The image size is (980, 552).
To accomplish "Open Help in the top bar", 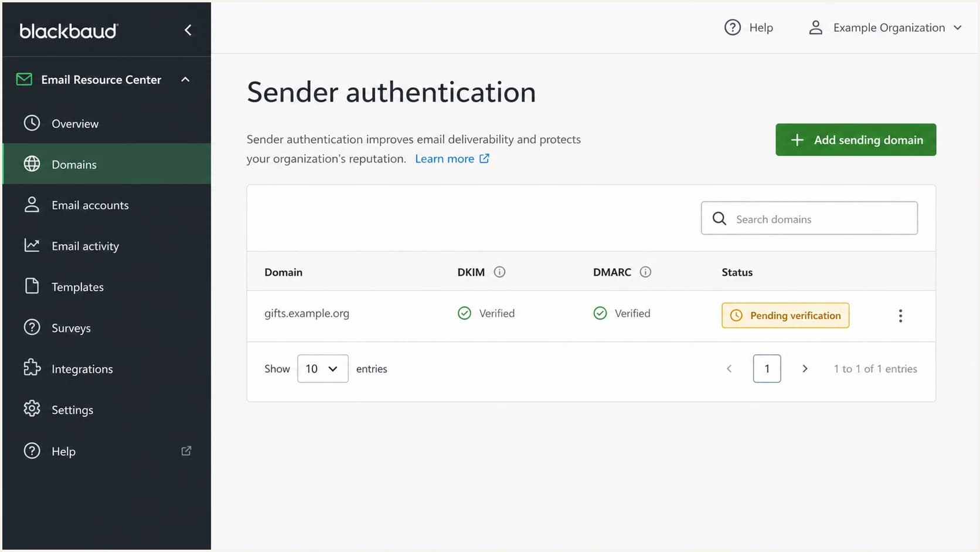I will point(748,28).
